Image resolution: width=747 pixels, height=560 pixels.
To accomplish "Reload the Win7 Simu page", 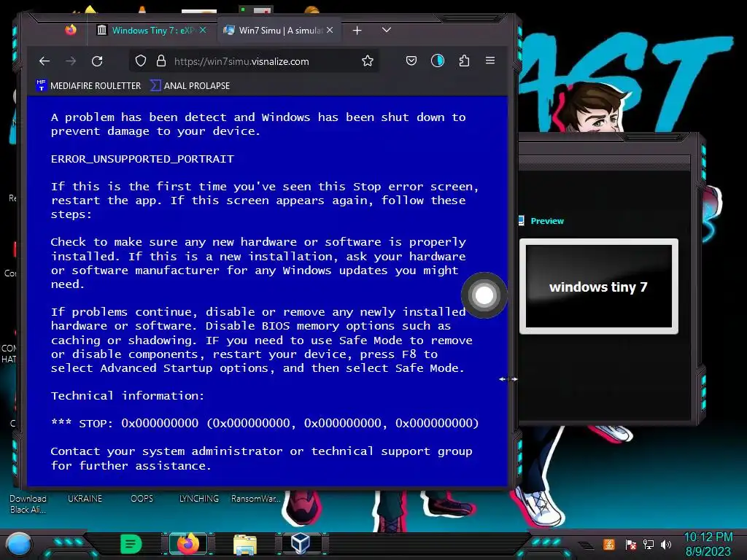I will tap(97, 61).
